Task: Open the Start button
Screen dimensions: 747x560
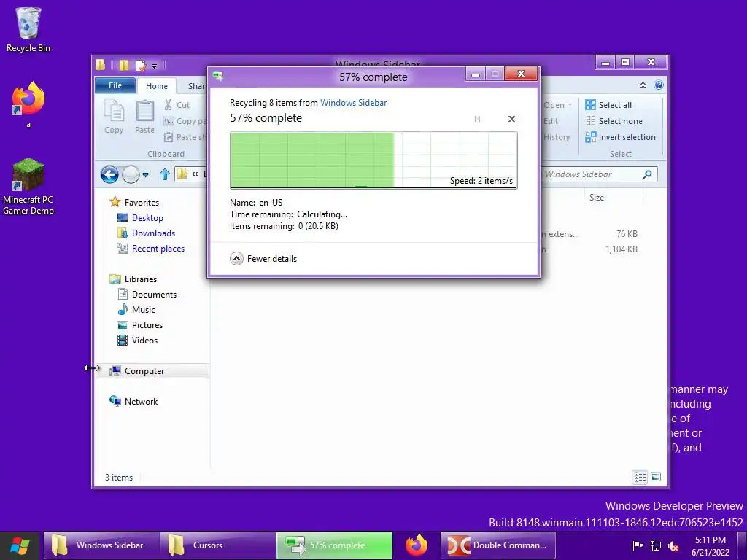Action: pos(20,545)
